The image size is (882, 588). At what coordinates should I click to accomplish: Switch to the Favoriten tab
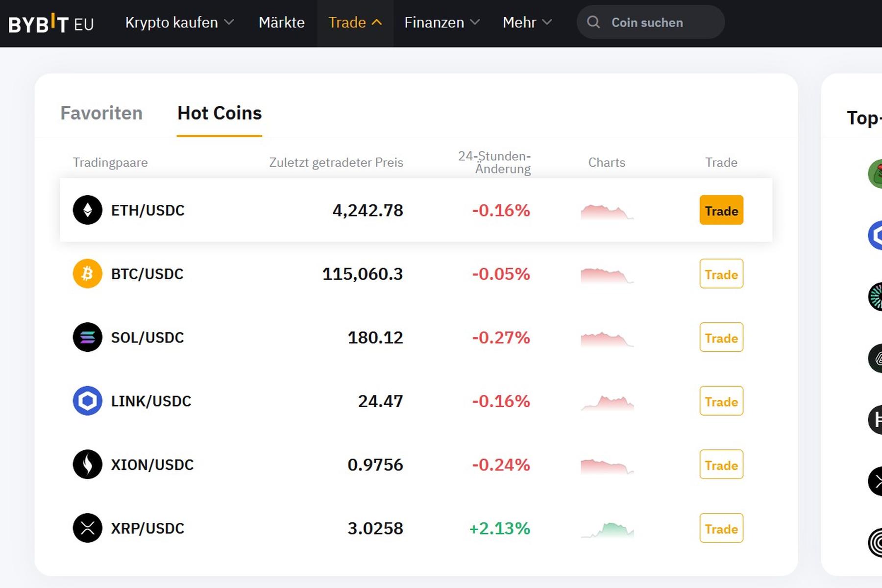[x=101, y=113]
